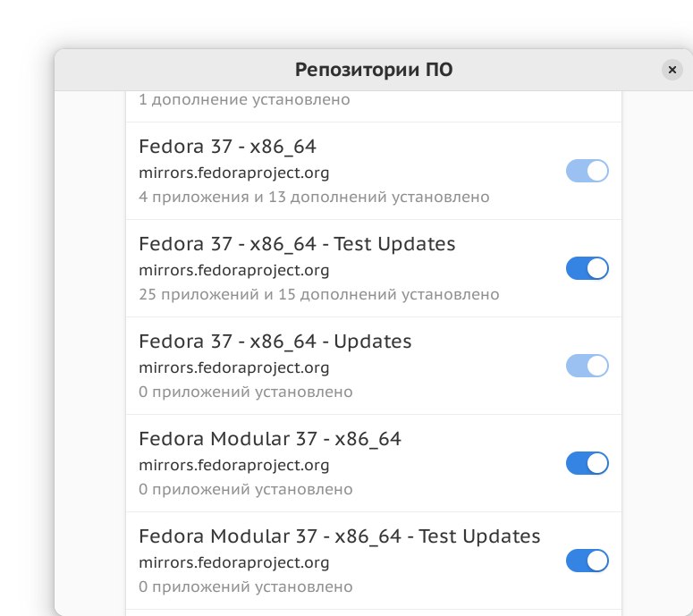The height and width of the screenshot is (616, 693).
Task: Disable the Fedora Modular 37 Test Updates switch
Action: 587,561
